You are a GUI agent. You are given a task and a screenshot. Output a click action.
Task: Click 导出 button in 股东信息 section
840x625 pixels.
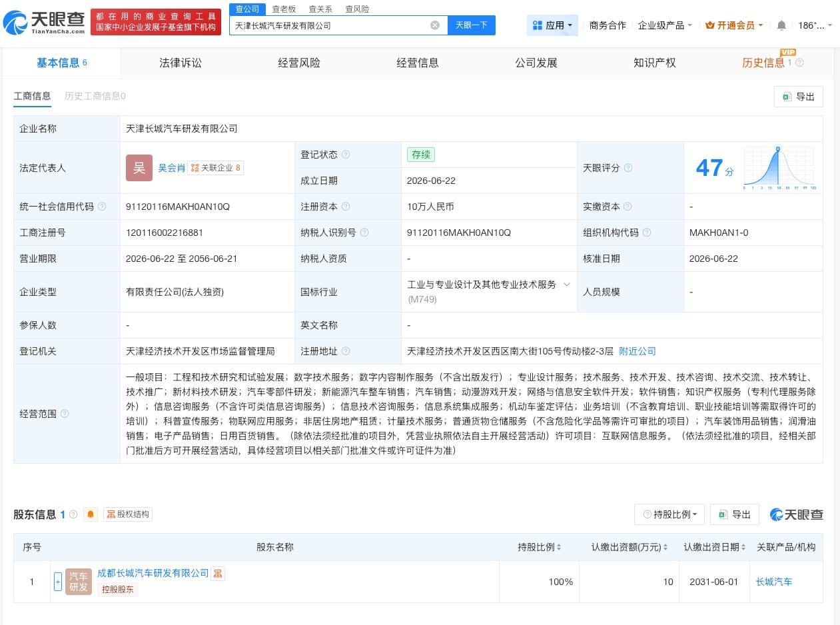coord(734,514)
